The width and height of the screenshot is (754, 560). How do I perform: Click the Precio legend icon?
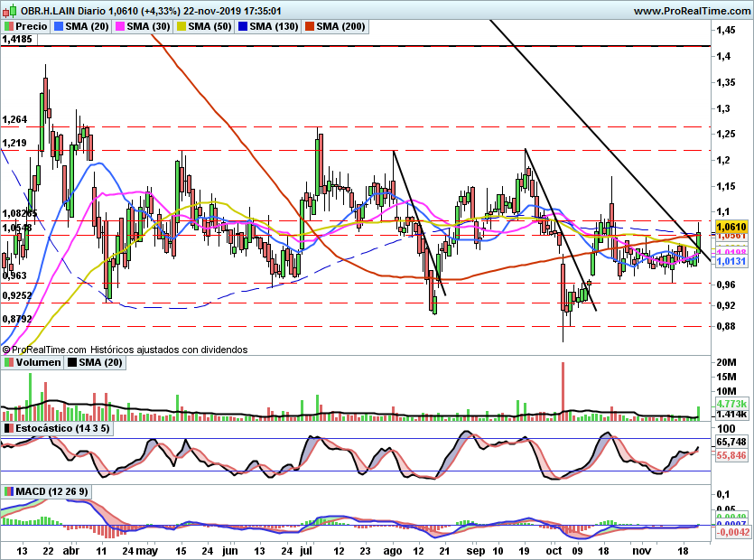click(x=8, y=27)
